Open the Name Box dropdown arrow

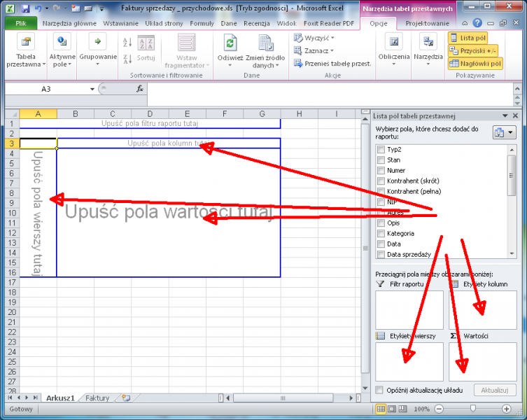tap(92, 89)
